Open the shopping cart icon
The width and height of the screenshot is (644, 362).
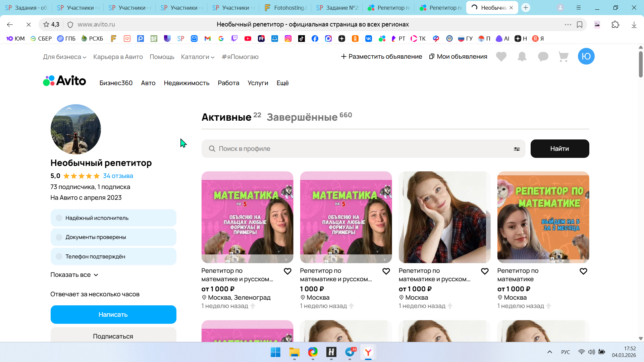click(x=563, y=57)
